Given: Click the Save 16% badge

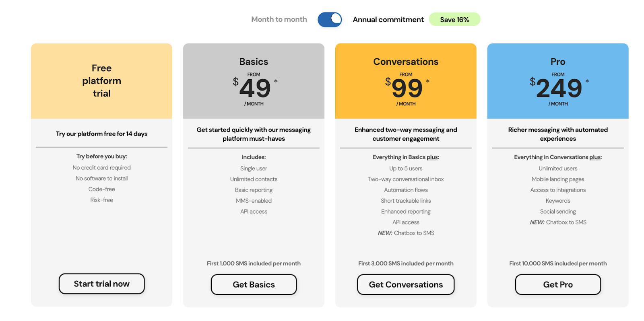Looking at the screenshot, I should click(454, 19).
